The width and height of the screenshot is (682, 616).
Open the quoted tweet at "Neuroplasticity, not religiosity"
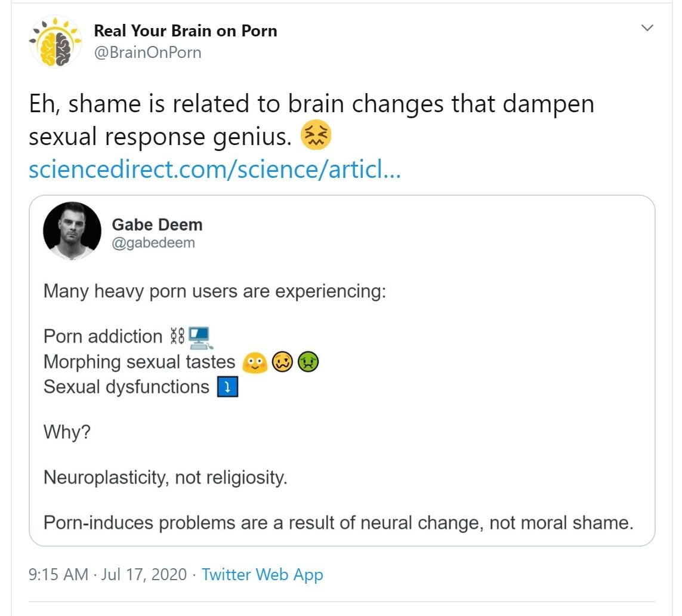(165, 478)
